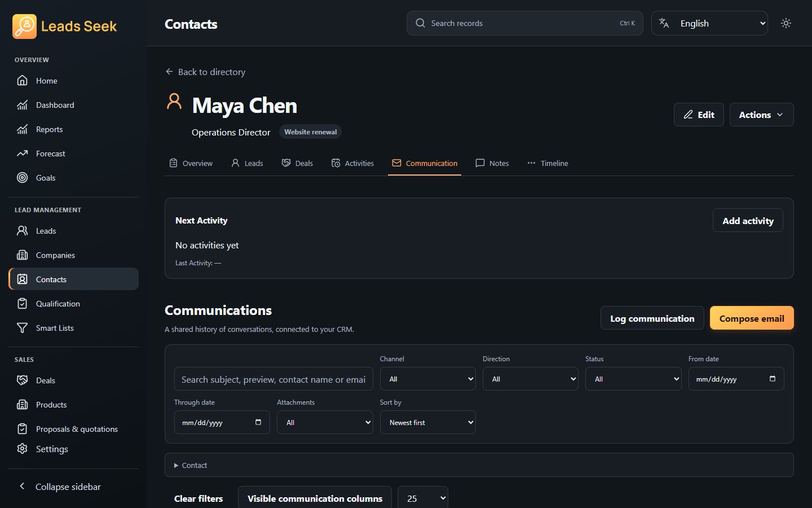812x508 pixels.
Task: Open Settings from the sidebar
Action: [73, 449]
